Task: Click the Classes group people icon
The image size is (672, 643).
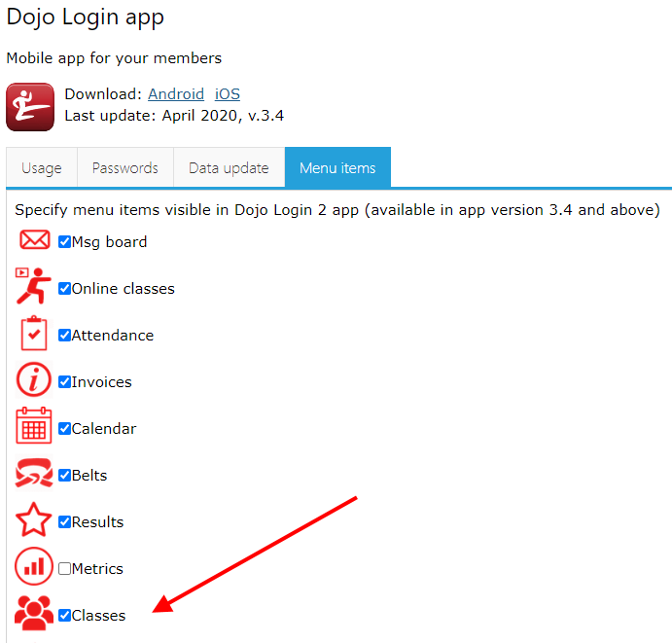Action: [x=34, y=613]
